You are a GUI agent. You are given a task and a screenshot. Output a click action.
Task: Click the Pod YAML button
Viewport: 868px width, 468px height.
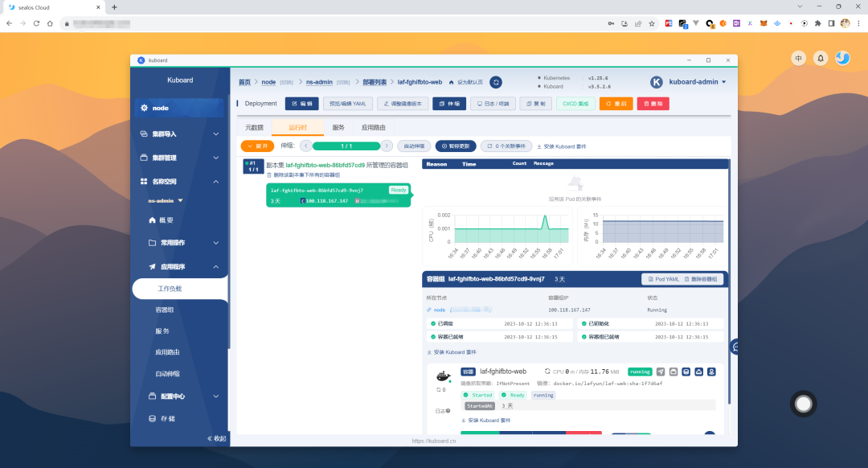point(663,279)
